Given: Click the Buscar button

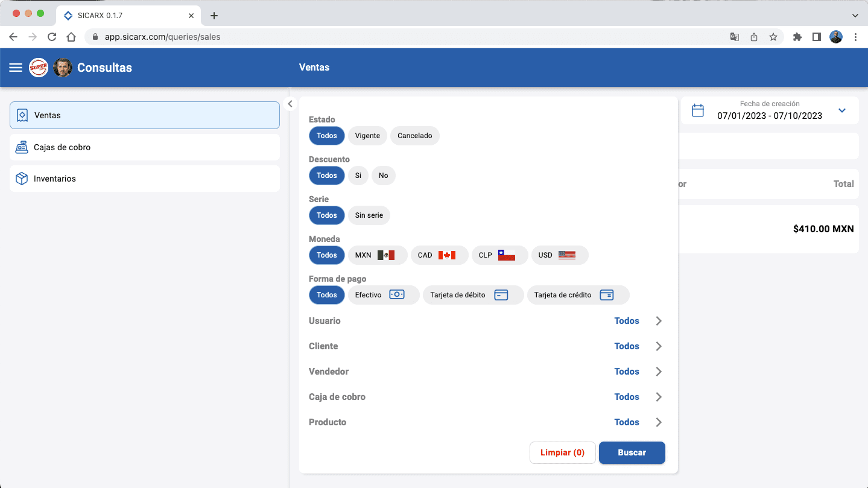Looking at the screenshot, I should coord(632,452).
